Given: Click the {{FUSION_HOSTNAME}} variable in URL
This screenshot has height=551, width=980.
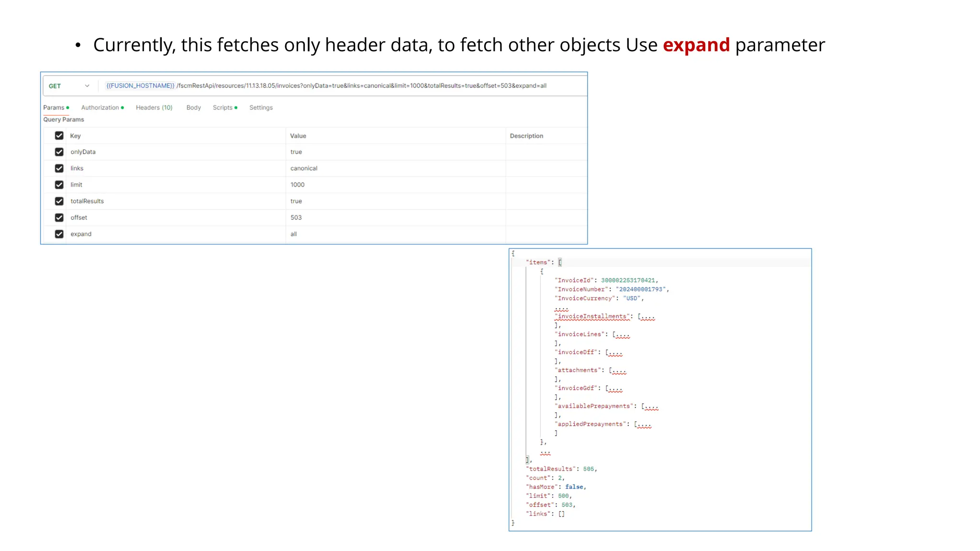Looking at the screenshot, I should tap(140, 86).
